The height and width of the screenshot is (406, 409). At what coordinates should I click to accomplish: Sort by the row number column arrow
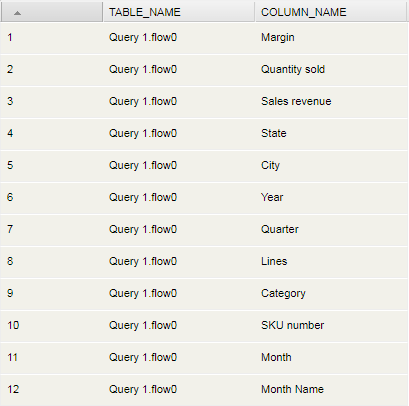click(17, 13)
